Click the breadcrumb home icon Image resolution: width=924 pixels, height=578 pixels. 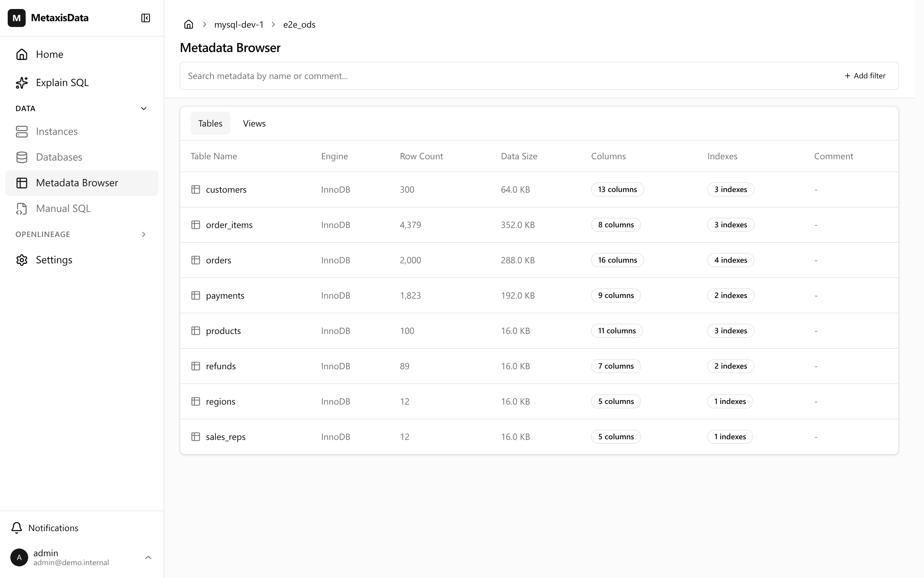click(189, 24)
